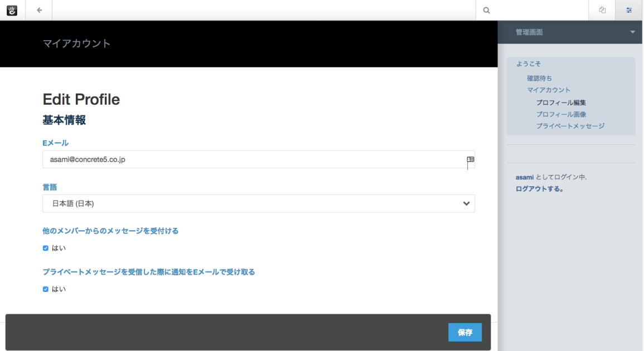Click the blue 保存 save button
Viewport: 644px width, 351px height.
pos(464,332)
